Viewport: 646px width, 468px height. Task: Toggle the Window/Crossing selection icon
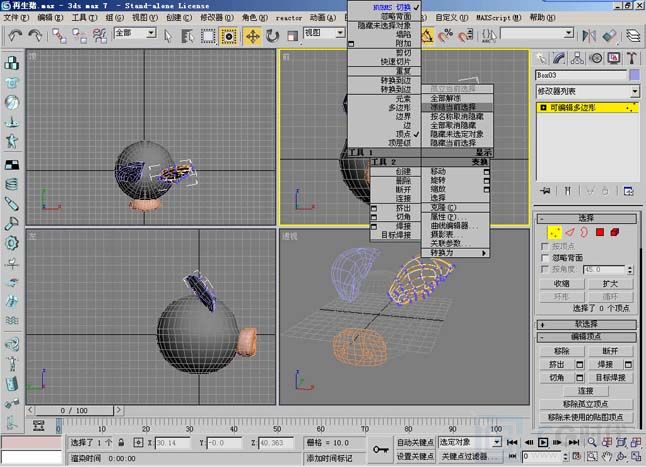click(x=229, y=36)
